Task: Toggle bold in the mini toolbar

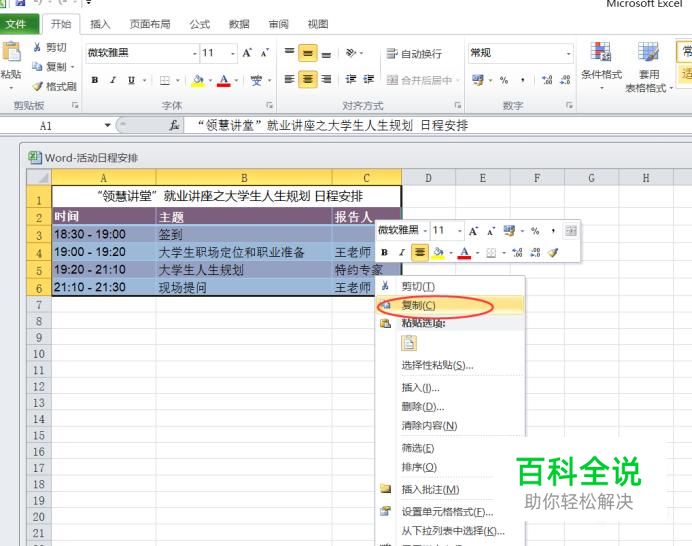Action: coord(384,252)
